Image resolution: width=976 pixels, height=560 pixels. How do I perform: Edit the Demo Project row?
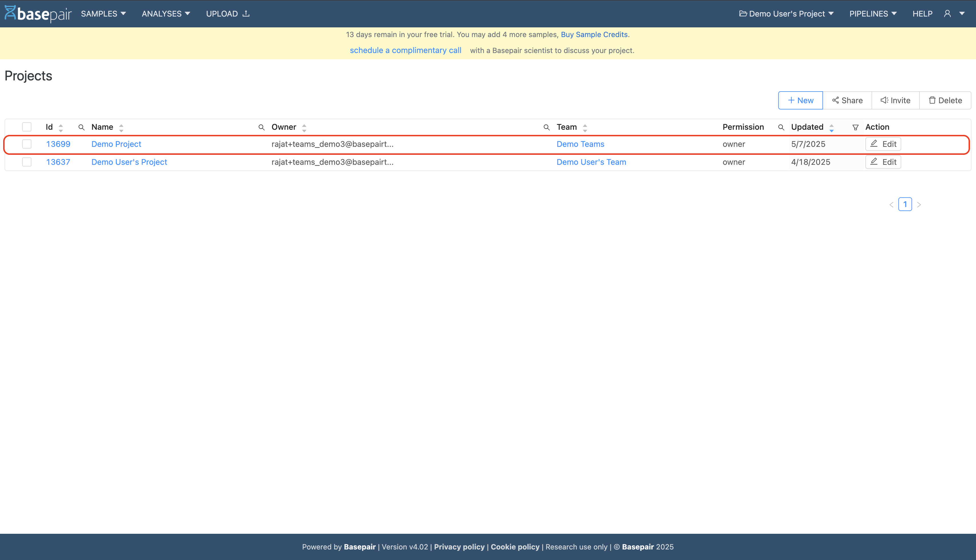tap(883, 144)
